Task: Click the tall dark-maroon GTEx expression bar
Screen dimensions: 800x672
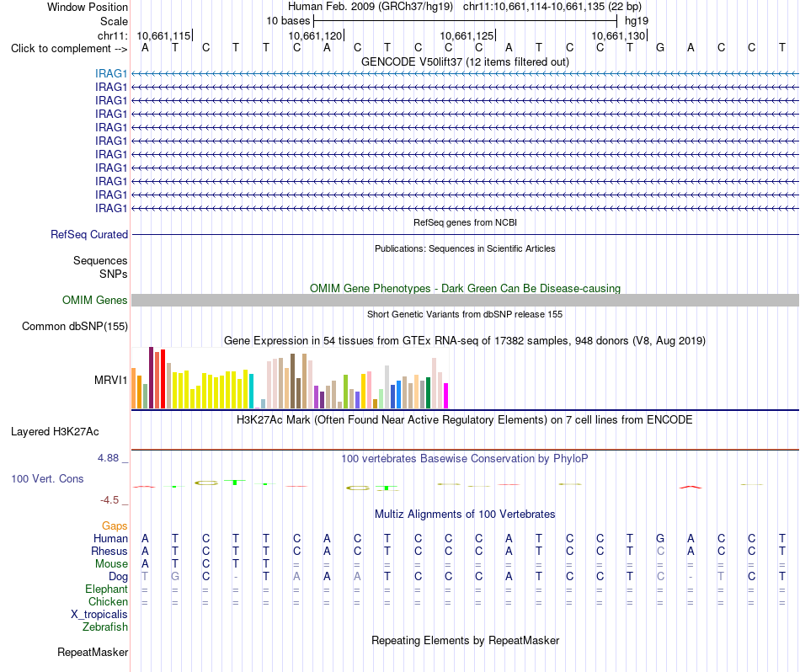Action: [x=151, y=377]
